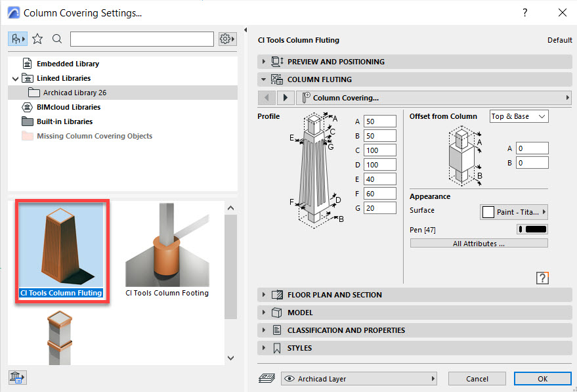
Task: Collapse the Column Fluting panel
Action: (x=263, y=79)
